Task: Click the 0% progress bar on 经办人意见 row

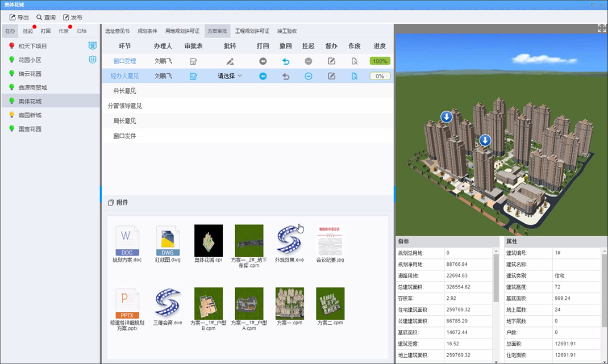Action: (x=379, y=76)
